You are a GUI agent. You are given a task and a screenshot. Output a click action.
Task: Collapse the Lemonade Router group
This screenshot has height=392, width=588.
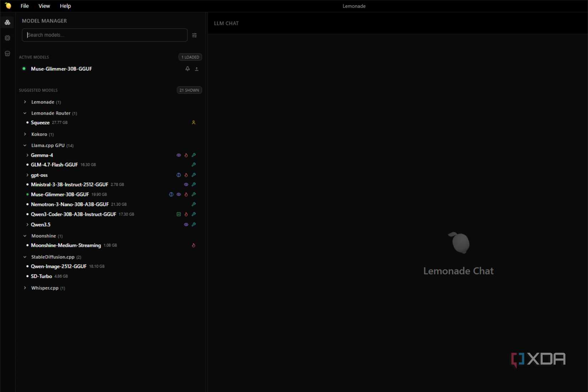pyautogui.click(x=25, y=113)
